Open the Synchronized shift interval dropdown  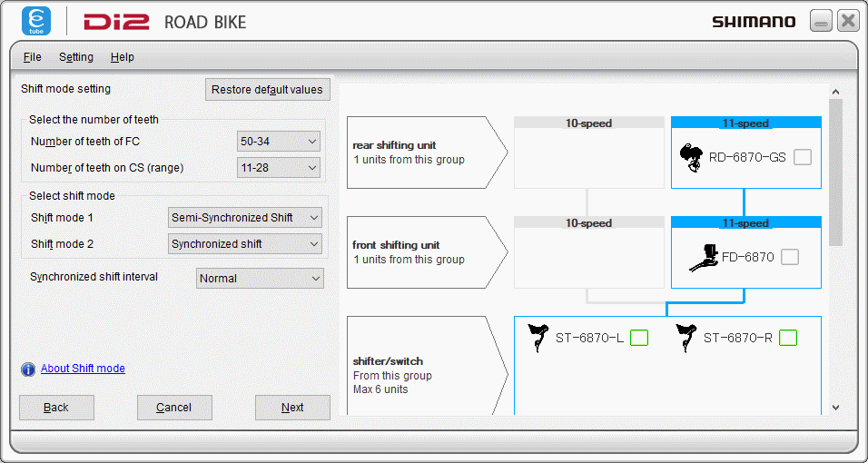click(x=260, y=279)
